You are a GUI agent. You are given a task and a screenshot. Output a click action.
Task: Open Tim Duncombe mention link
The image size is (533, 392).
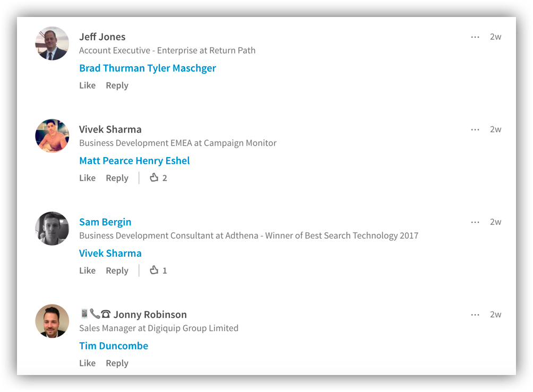click(x=114, y=346)
